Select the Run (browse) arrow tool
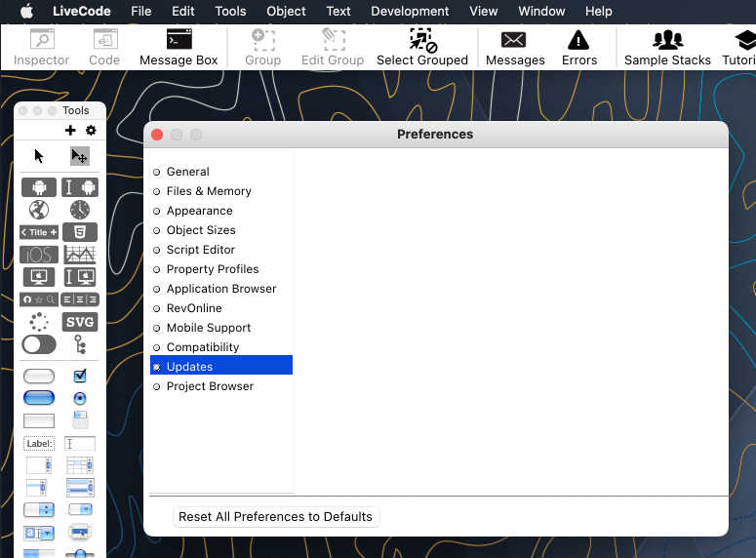Image resolution: width=756 pixels, height=558 pixels. [x=39, y=156]
